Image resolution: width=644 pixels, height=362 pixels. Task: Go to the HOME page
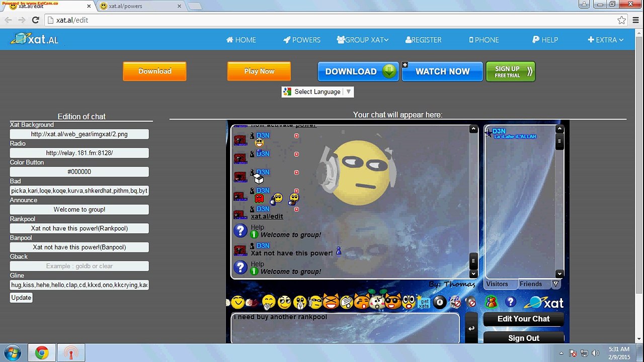(x=241, y=40)
